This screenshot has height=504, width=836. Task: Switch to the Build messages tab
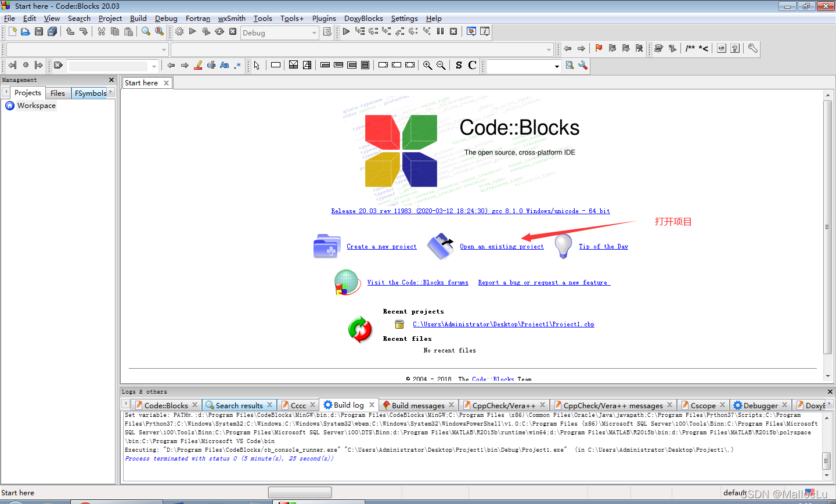tap(418, 405)
